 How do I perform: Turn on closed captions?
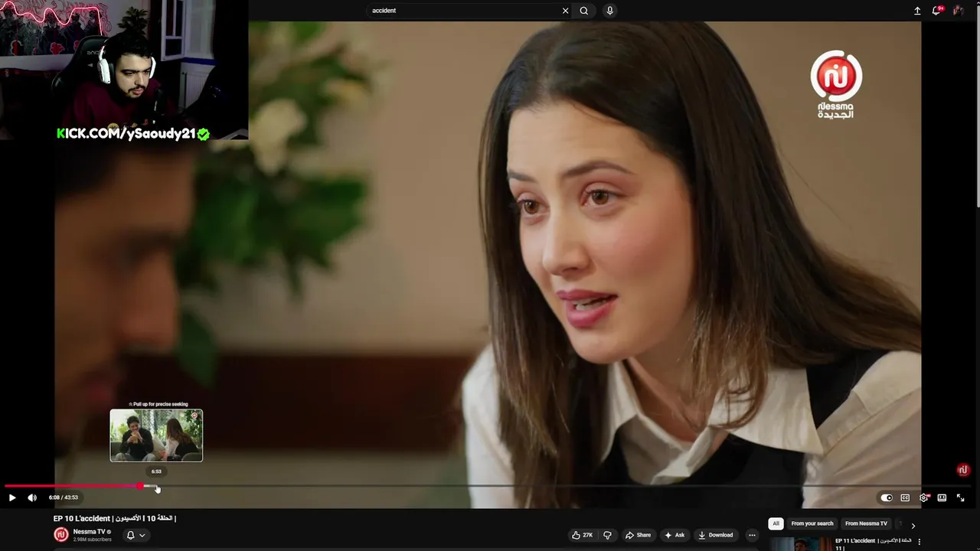tap(905, 497)
